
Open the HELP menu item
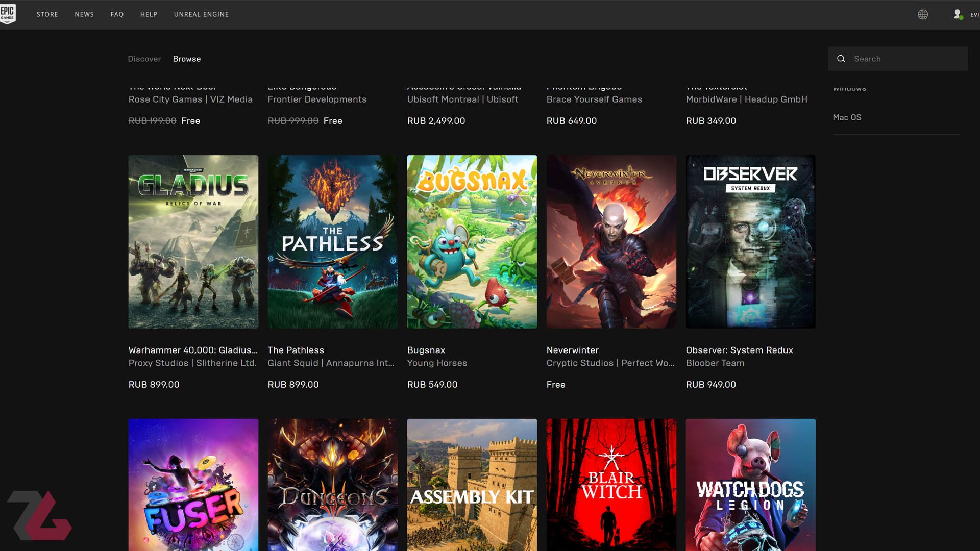point(149,14)
